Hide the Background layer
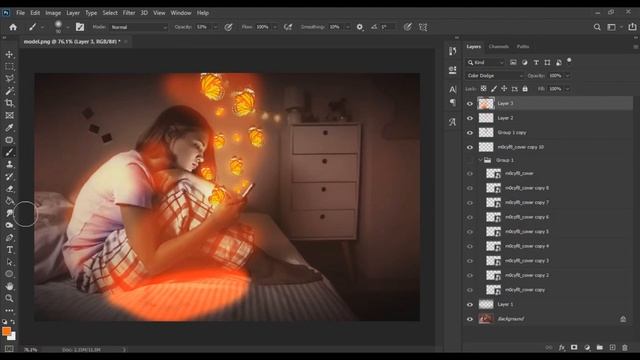Screen dimensions: 640x360 pos(470,319)
